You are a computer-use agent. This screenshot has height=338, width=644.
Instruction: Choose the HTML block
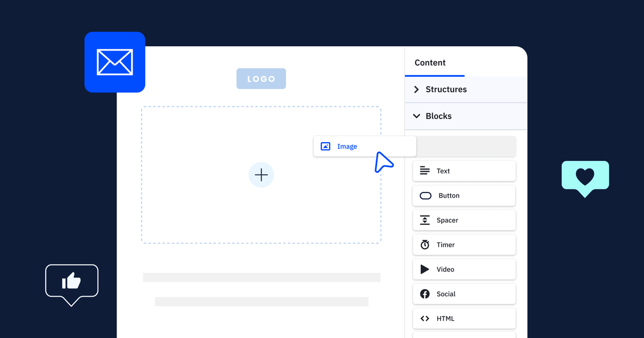click(x=464, y=319)
